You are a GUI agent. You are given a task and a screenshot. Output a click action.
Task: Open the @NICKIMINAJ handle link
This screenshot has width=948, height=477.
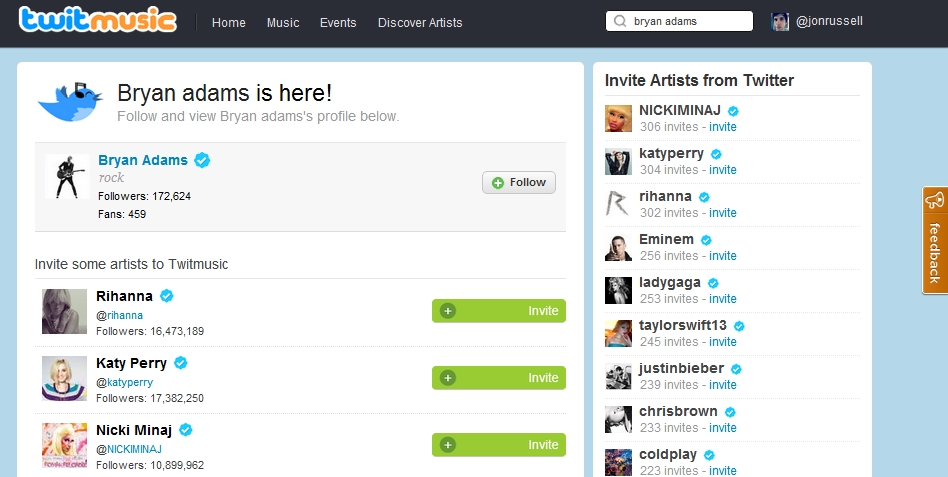(129, 449)
